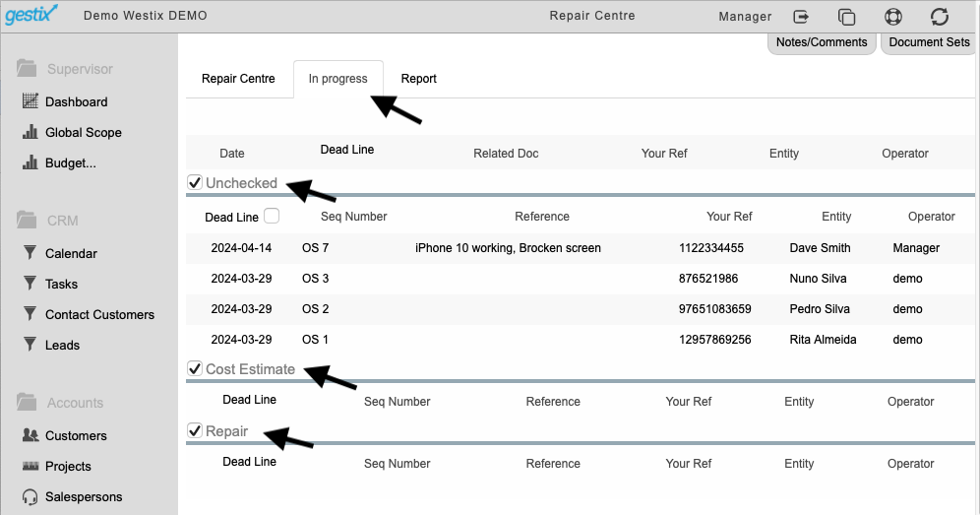Open the Document Sets tab
The width and height of the screenshot is (980, 515).
coord(930,42)
